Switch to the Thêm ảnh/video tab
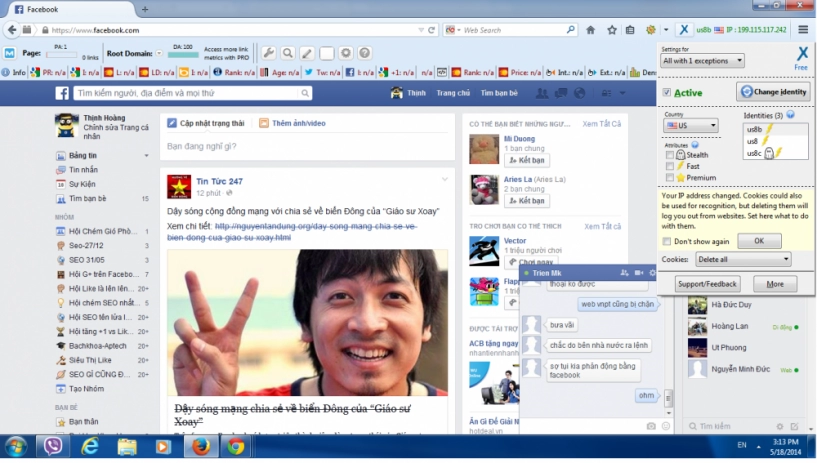This screenshot has height=463, width=817. (292, 123)
